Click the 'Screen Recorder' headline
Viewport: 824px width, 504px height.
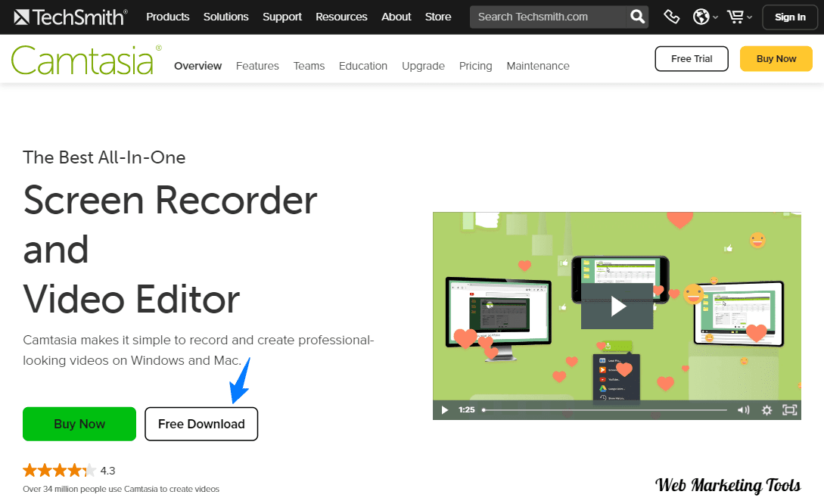[x=170, y=201]
